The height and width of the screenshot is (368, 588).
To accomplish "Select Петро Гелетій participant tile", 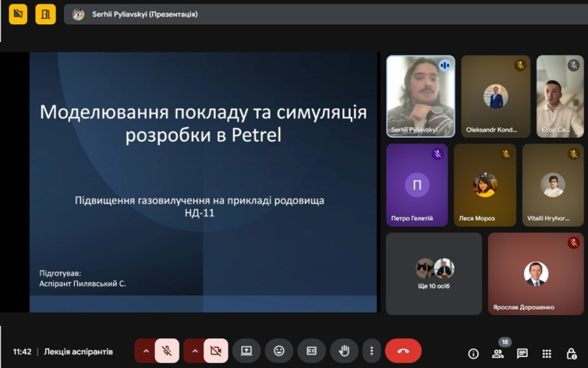I will [x=417, y=185].
